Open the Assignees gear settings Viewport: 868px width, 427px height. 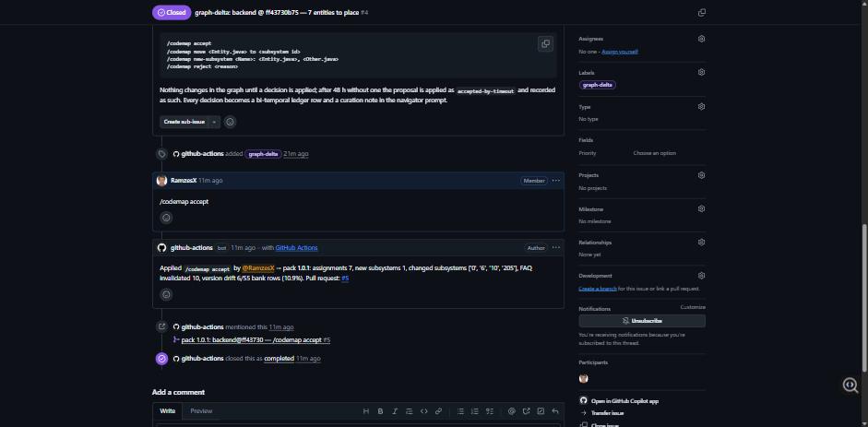[x=701, y=39]
